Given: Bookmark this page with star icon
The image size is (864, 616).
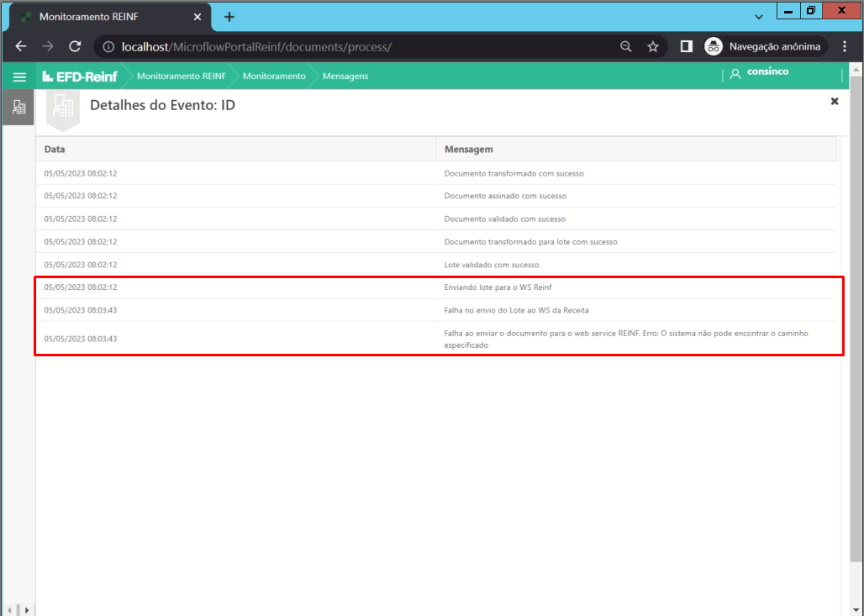Looking at the screenshot, I should (653, 47).
